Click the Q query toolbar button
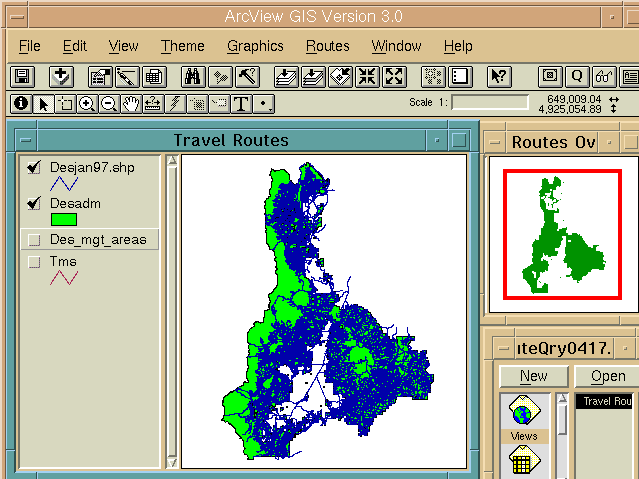This screenshot has height=479, width=639. [577, 76]
